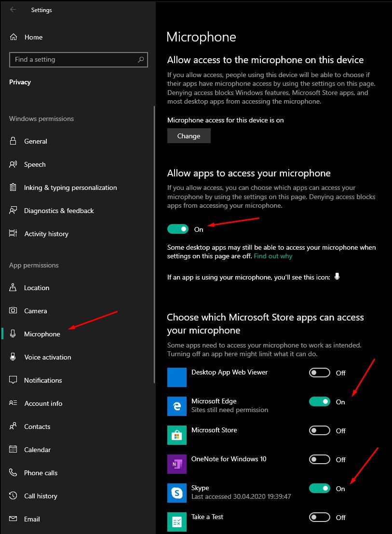Click the 'Windows permissions' section label

(x=41, y=119)
